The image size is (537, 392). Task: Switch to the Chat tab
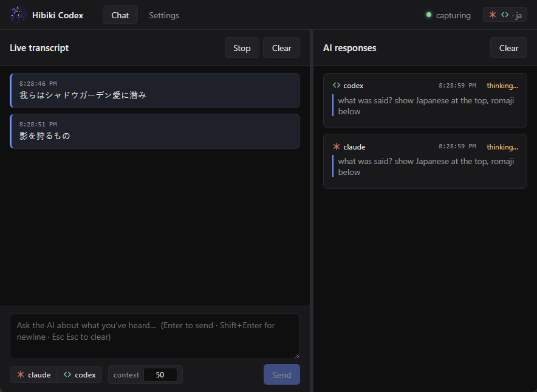pos(120,15)
